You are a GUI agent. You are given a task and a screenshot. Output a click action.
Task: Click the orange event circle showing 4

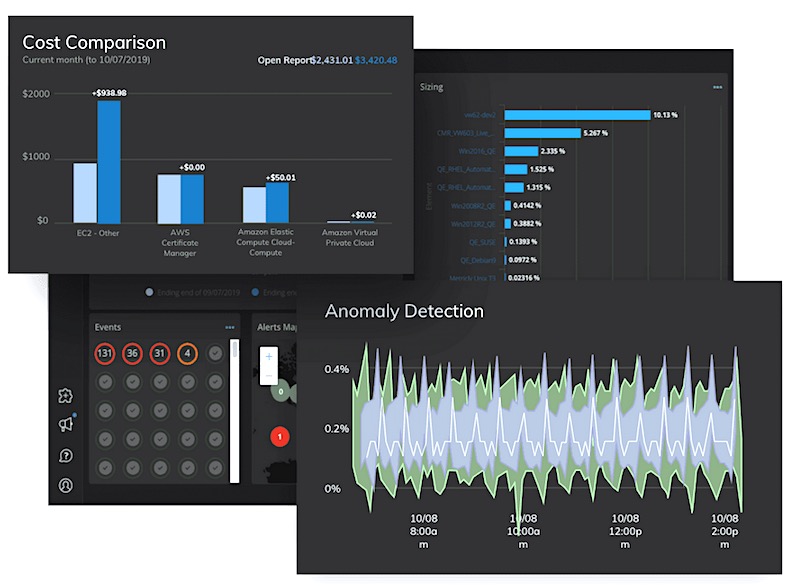coord(187,354)
